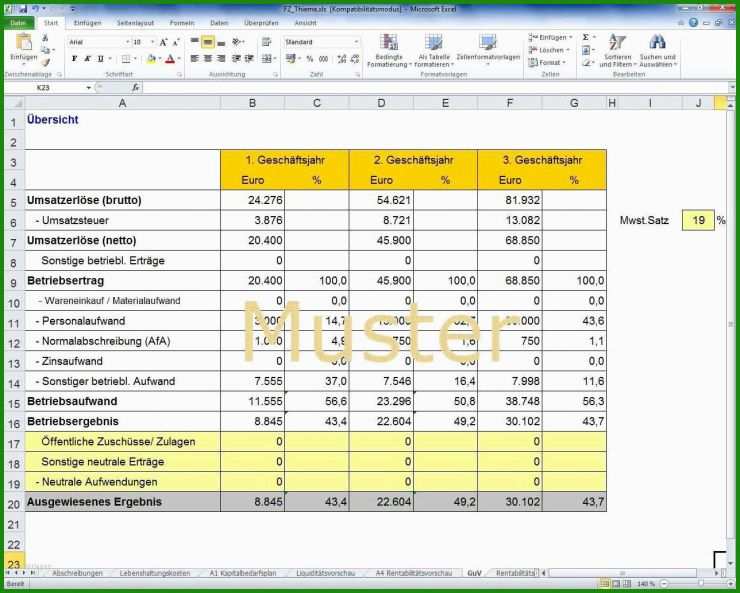Click the decrease indent icon

(236, 58)
